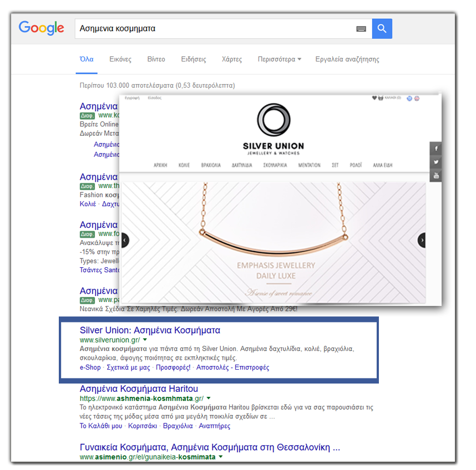Open ΔΑΧΤΥΛΙΔΙΑ in Silver Union menu
Image resolution: width=476 pixels, height=470 pixels.
click(241, 165)
